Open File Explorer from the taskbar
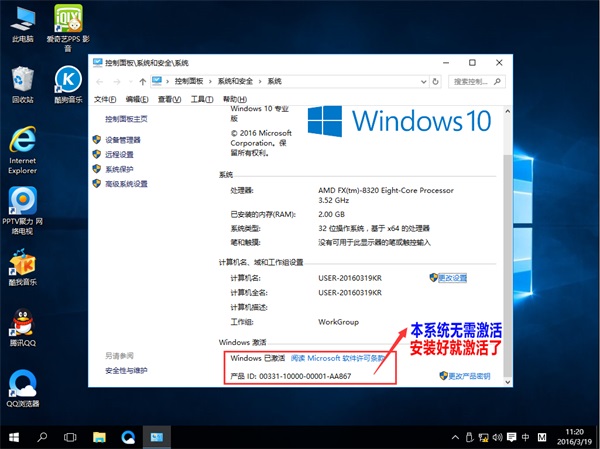 point(100,438)
